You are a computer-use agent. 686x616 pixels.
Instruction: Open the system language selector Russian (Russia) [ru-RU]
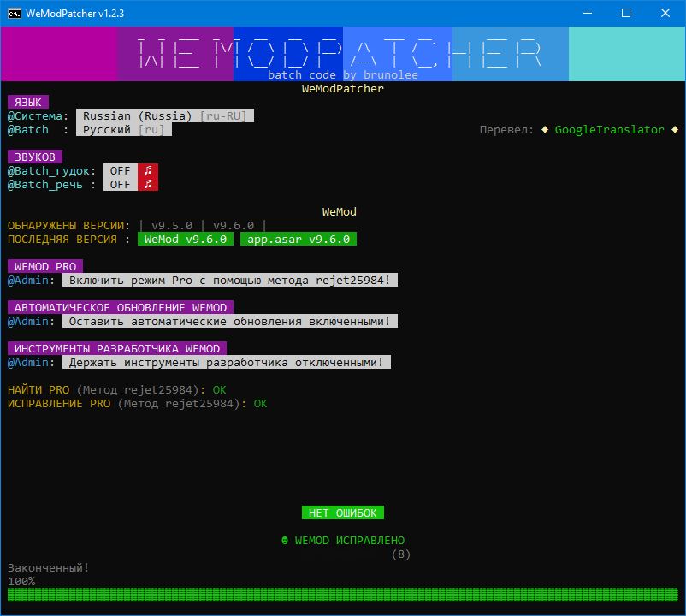pos(164,115)
